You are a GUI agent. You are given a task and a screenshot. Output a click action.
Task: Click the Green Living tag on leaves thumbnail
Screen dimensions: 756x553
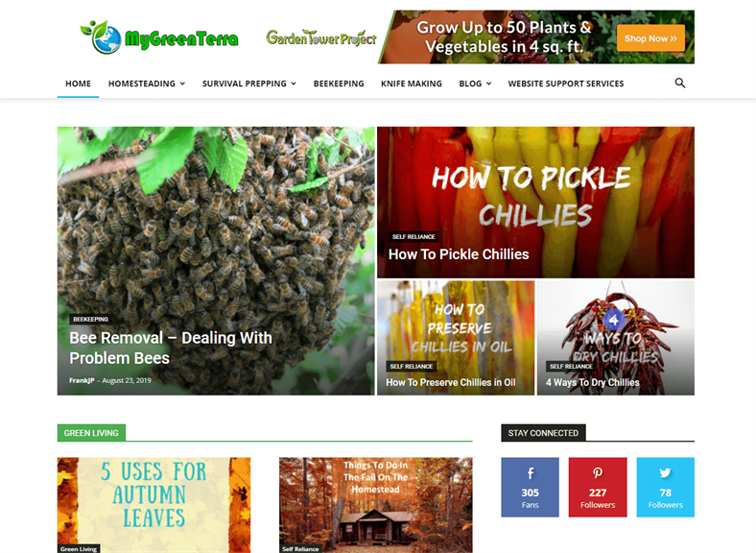(x=79, y=548)
